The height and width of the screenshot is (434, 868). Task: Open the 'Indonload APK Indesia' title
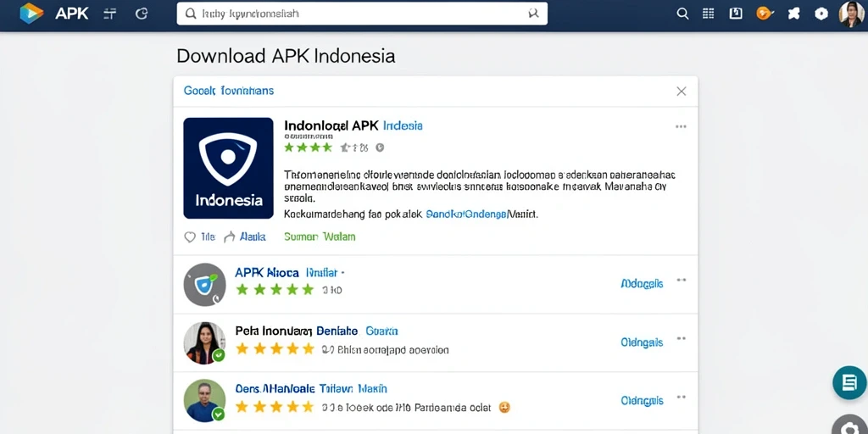[x=353, y=125]
